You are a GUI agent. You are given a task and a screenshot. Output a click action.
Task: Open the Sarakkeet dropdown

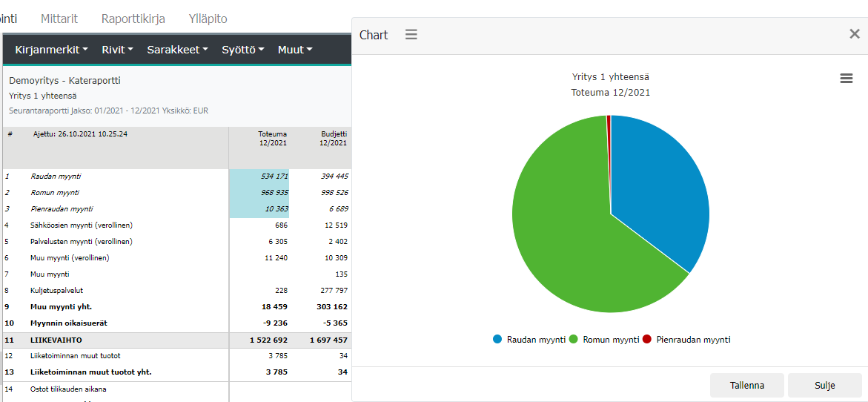pos(177,50)
